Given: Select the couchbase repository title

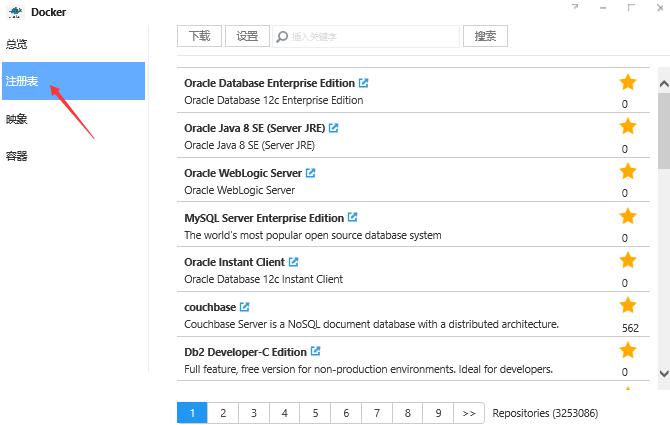Looking at the screenshot, I should coord(210,307).
